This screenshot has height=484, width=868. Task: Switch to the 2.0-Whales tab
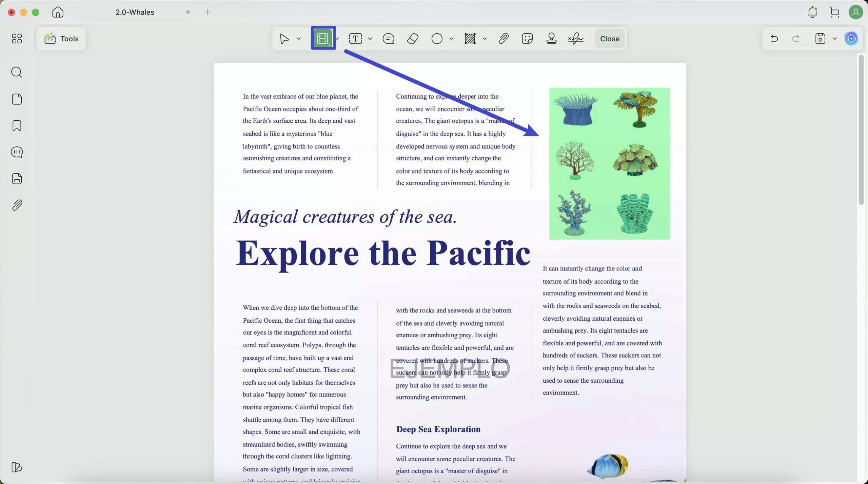coord(135,12)
